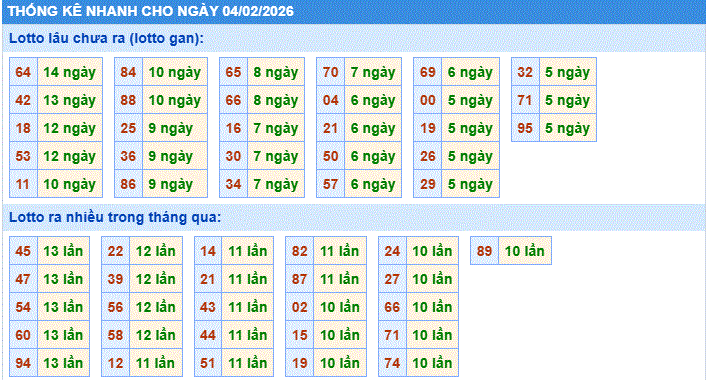Select number 21 showing 11 lần
The image size is (706, 380).
point(208,279)
